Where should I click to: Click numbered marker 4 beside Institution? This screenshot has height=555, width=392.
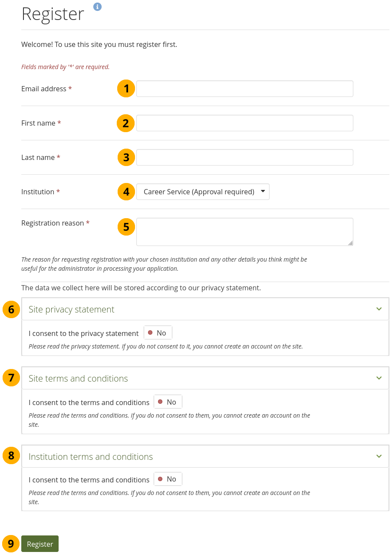126,192
